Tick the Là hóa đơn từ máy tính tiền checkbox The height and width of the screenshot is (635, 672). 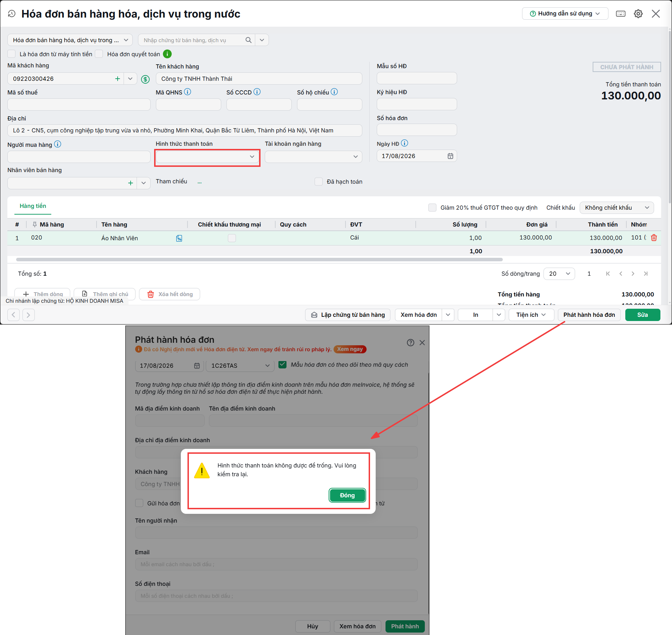pyautogui.click(x=12, y=54)
